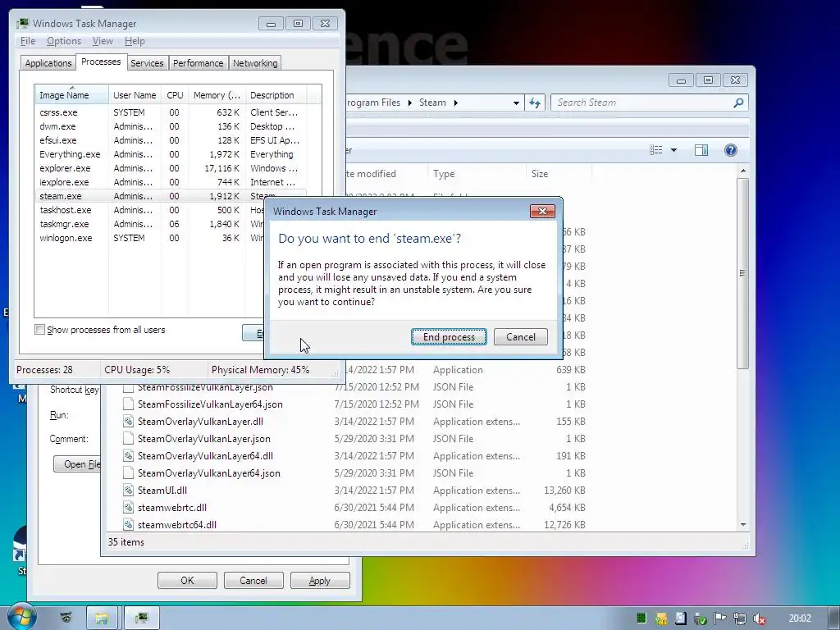This screenshot has width=840, height=630.
Task: Select the explorer.exe process
Action: point(171,168)
